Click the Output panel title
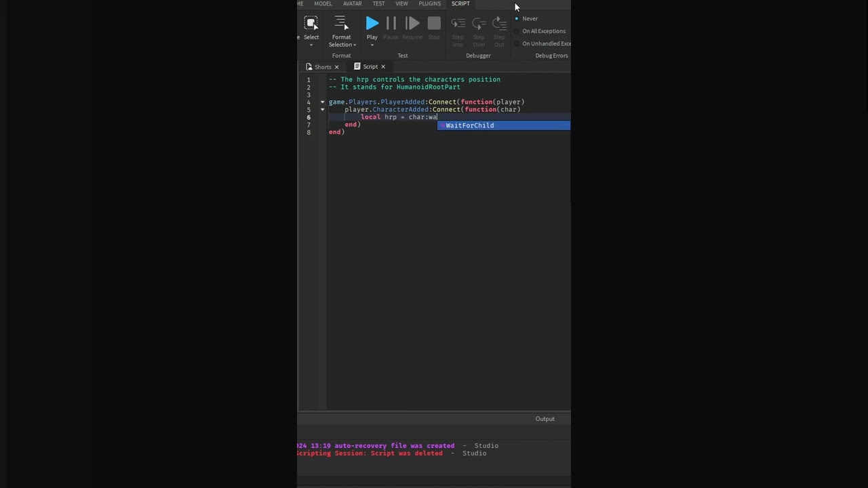 tap(545, 419)
